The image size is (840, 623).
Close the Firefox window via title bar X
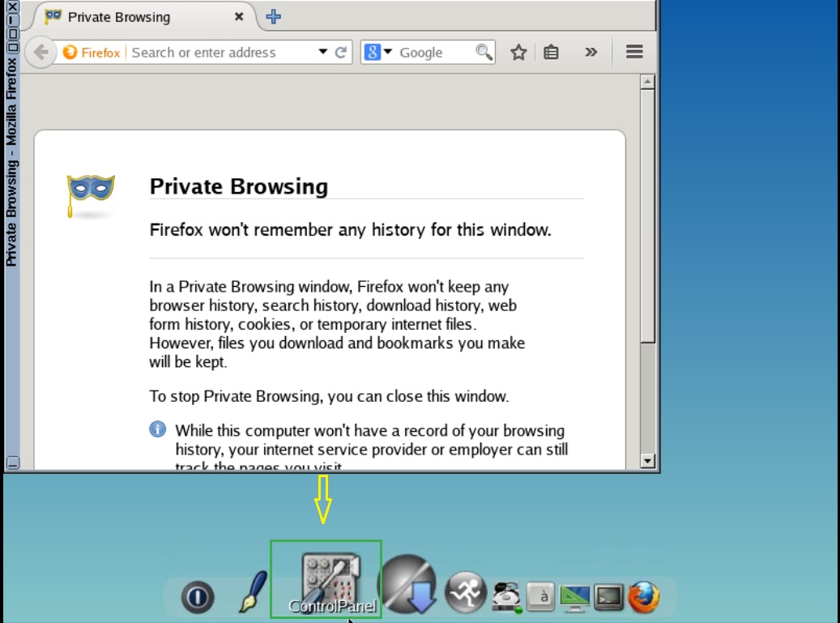(x=12, y=7)
